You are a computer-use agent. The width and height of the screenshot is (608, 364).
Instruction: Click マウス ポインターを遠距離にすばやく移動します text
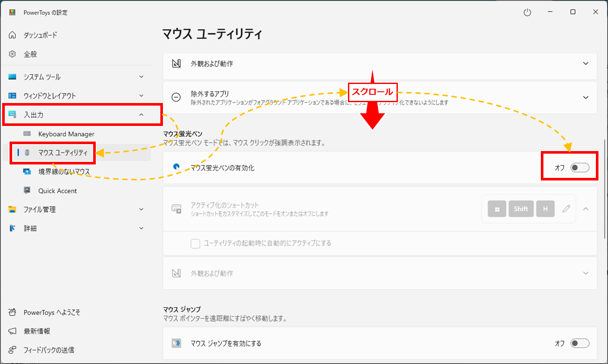click(x=225, y=318)
